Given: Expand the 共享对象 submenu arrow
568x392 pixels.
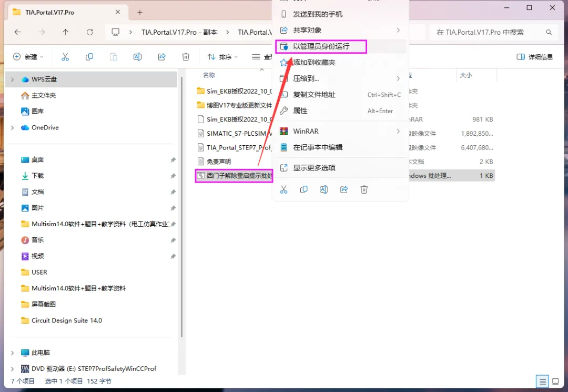Looking at the screenshot, I should (398, 30).
